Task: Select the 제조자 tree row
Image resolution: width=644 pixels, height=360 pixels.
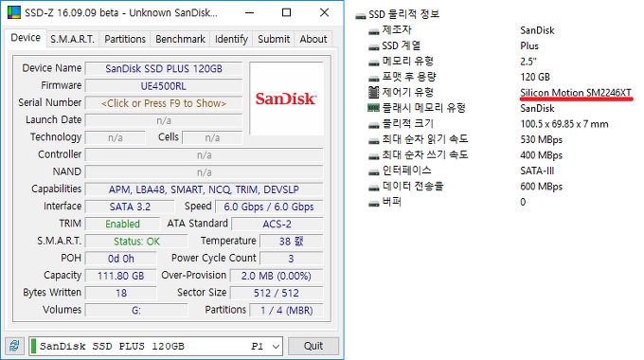Action: point(397,30)
